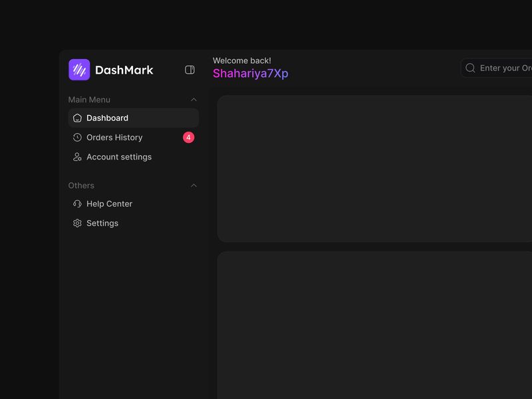Select the Dashboard menu entry
This screenshot has width=532, height=399.
click(107, 118)
